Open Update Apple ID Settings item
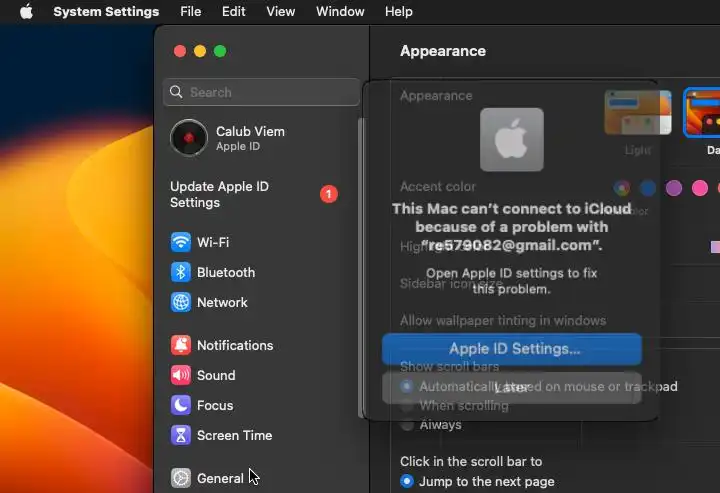This screenshot has height=493, width=720. click(x=254, y=195)
